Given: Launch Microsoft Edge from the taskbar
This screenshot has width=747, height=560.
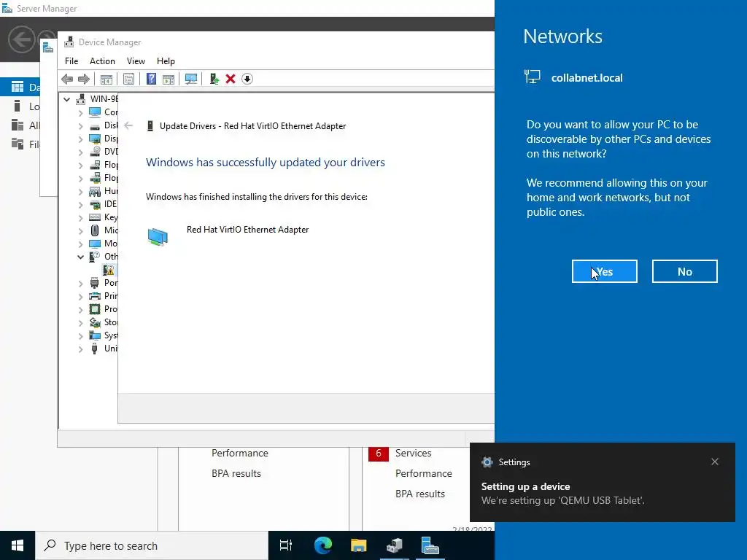Looking at the screenshot, I should (323, 545).
